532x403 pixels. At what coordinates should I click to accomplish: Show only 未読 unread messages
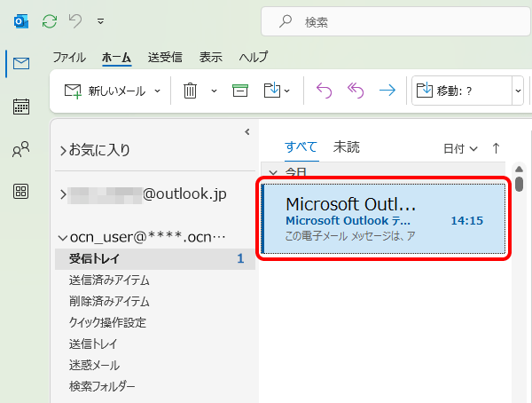coord(347,147)
